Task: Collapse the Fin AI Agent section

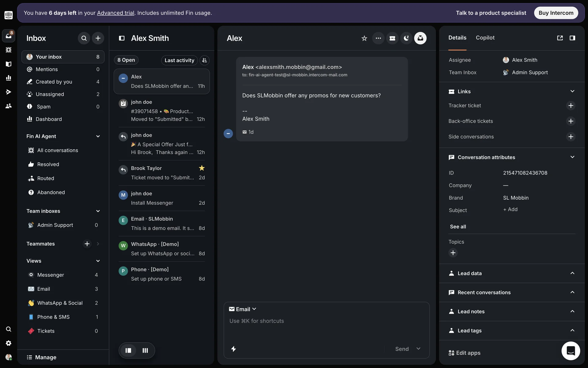Action: pyautogui.click(x=98, y=136)
